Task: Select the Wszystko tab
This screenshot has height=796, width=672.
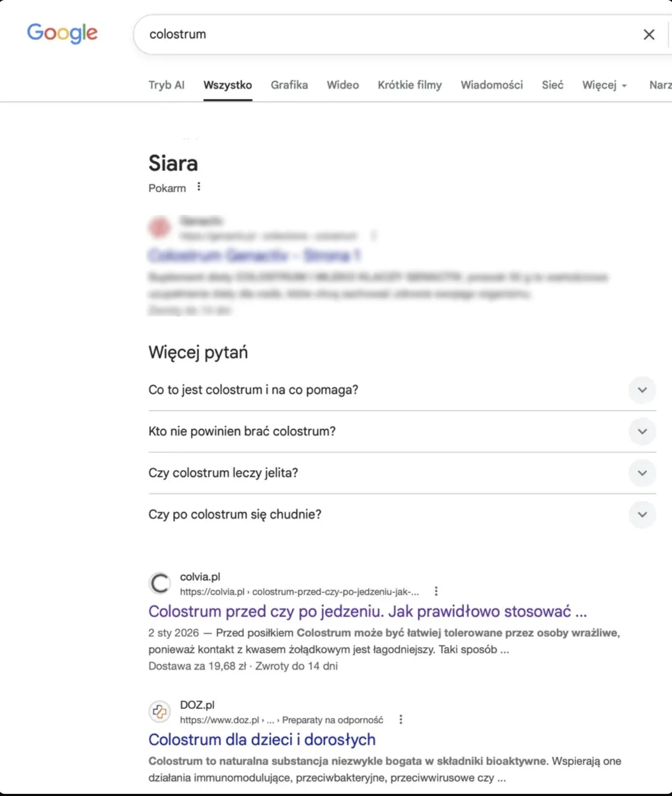Action: (x=228, y=85)
